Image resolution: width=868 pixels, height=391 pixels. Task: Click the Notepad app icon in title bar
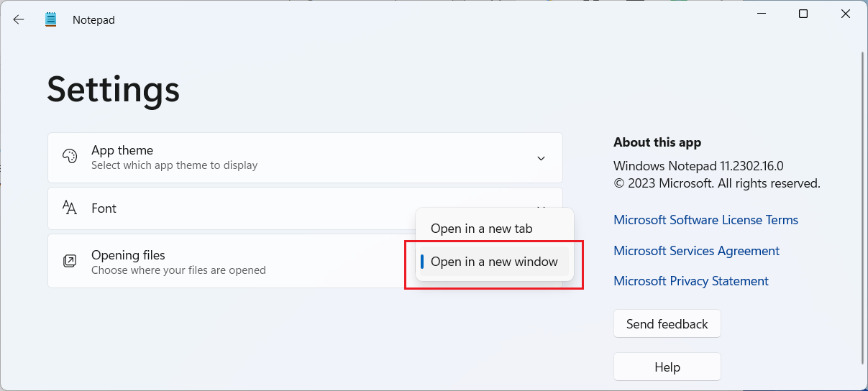50,19
